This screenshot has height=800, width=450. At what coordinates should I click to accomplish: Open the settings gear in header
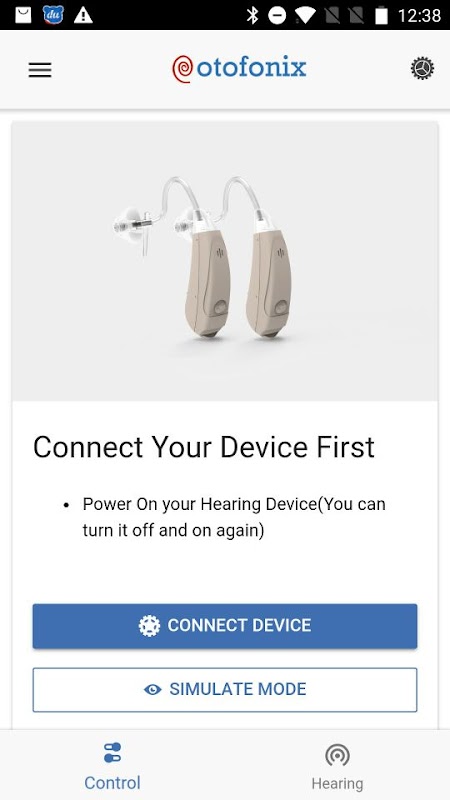tap(422, 68)
